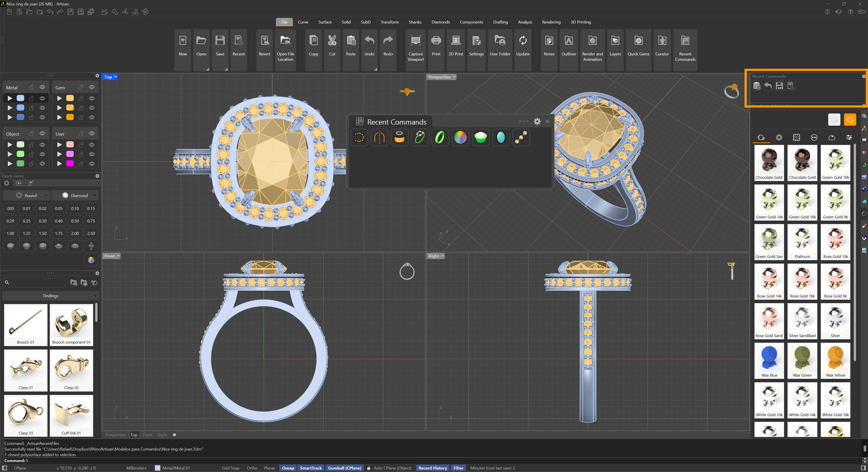Toggle visibility eye of Object layer group
Image resolution: width=868 pixels, height=472 pixels.
point(42,134)
